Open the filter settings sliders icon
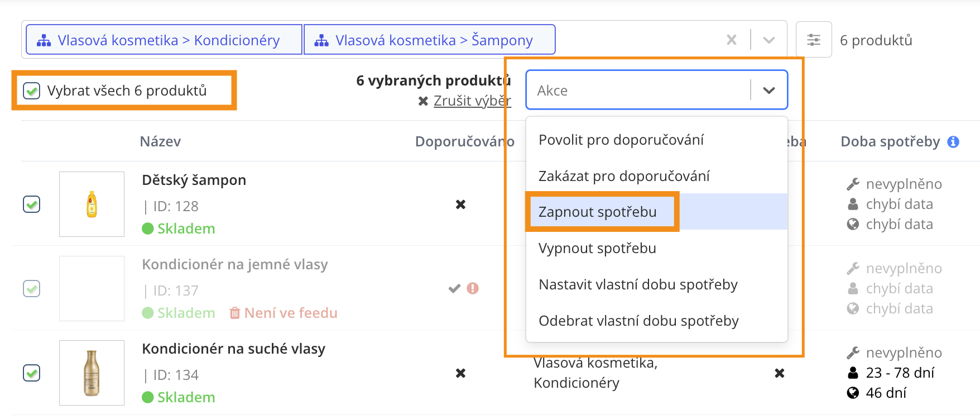980x419 pixels. [814, 40]
